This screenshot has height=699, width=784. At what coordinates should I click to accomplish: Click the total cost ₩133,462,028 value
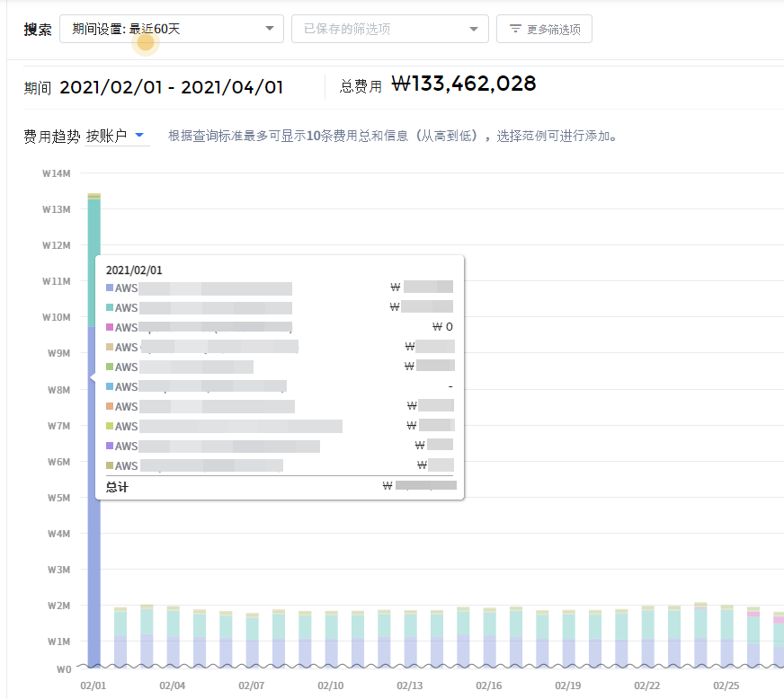coord(465,85)
